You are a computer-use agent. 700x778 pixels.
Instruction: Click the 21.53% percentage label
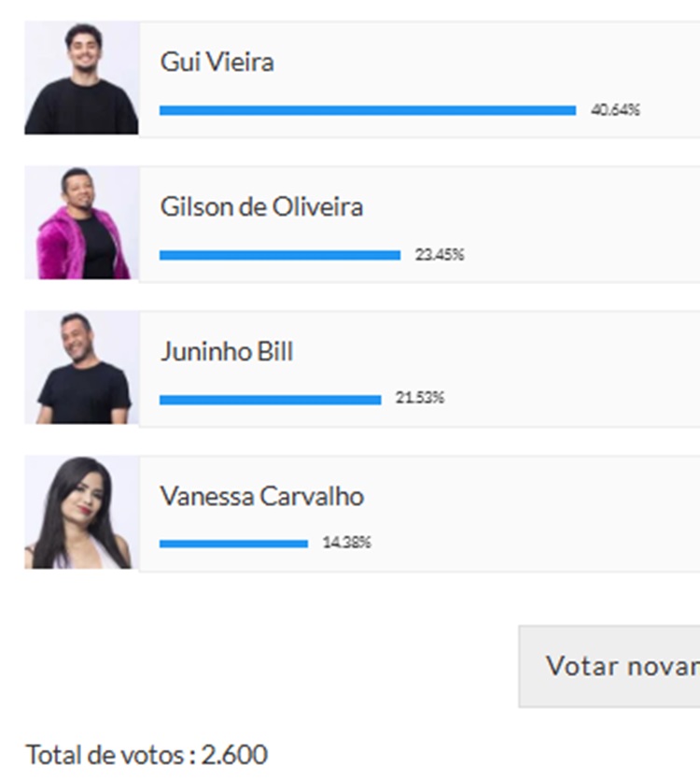click(419, 398)
